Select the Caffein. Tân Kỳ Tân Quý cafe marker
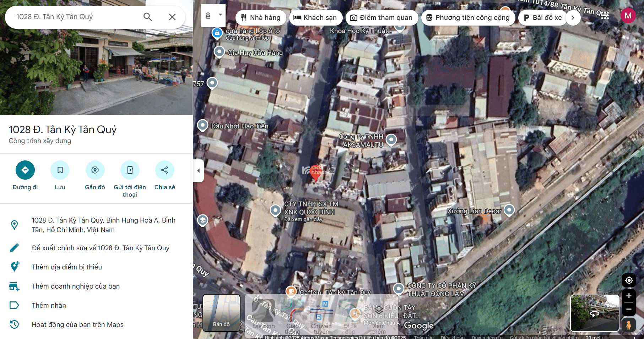Image resolution: width=644 pixels, height=339 pixels. (x=291, y=291)
